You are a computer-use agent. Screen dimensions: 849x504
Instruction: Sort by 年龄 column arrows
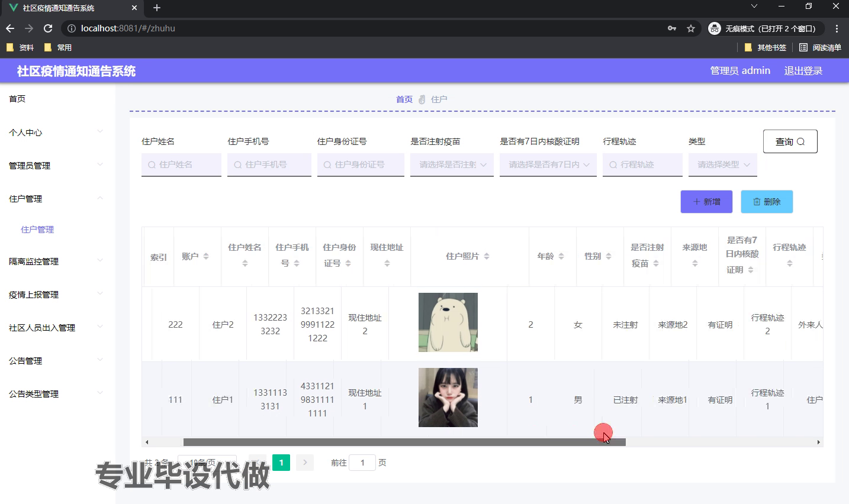click(x=561, y=256)
